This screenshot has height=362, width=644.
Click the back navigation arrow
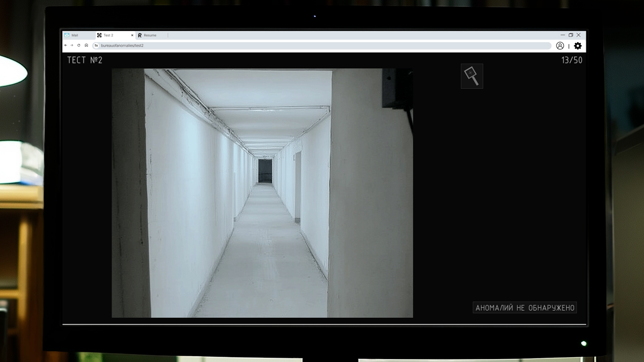pyautogui.click(x=65, y=45)
